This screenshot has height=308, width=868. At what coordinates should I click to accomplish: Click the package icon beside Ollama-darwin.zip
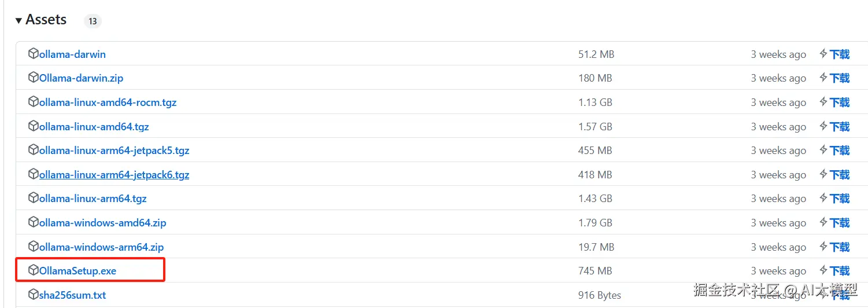[x=33, y=78]
